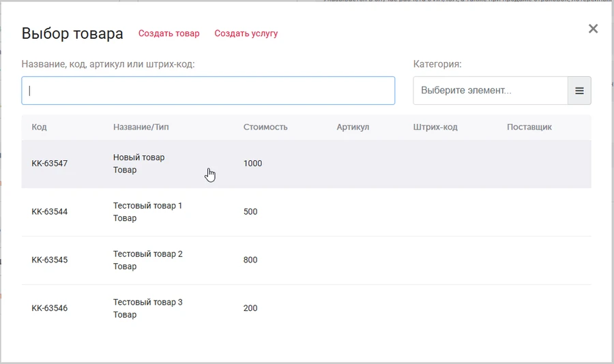Click the 'Создать товар' link
This screenshot has width=614, height=364.
(169, 33)
